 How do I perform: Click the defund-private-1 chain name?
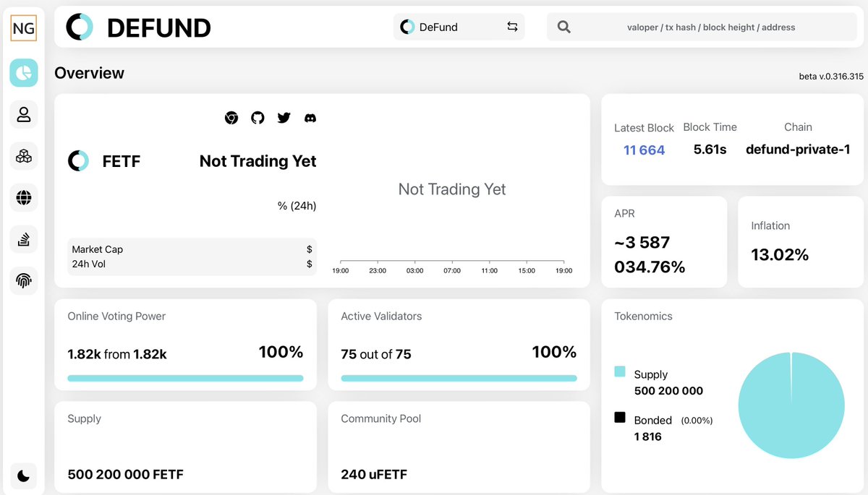(798, 150)
